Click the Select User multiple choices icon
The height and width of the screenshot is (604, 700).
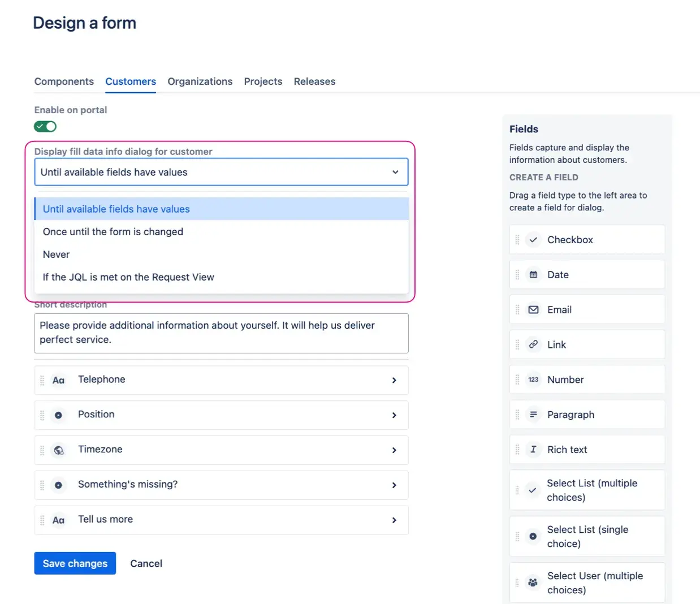[x=533, y=583]
